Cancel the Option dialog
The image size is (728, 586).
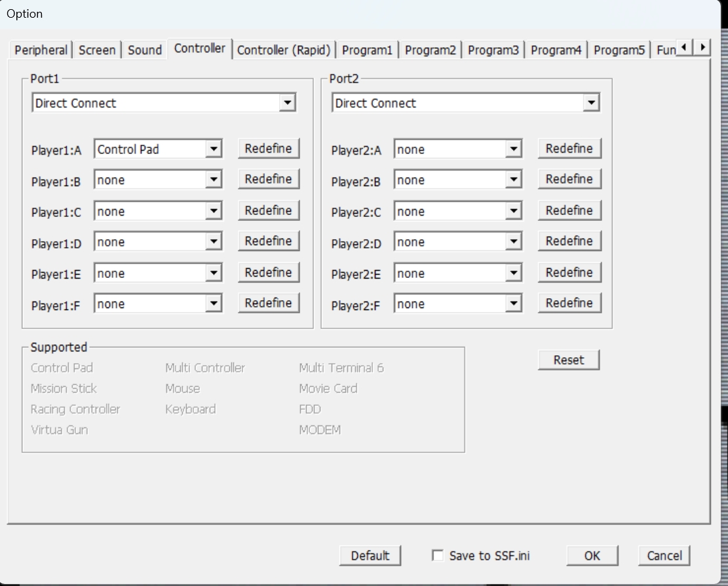pos(664,555)
